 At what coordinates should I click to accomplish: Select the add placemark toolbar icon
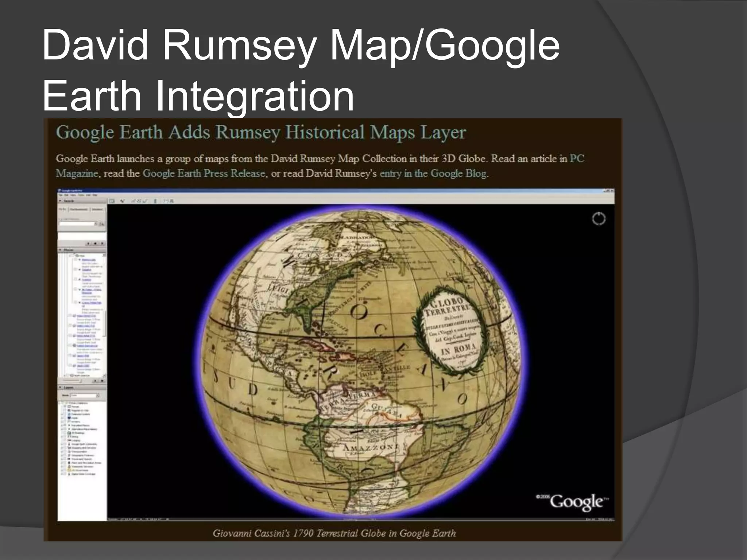click(x=122, y=201)
